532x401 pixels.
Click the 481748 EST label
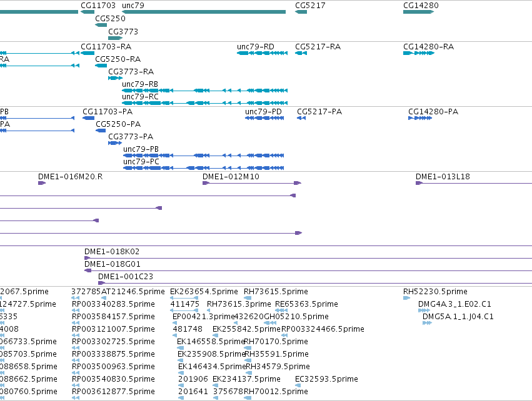pos(188,329)
